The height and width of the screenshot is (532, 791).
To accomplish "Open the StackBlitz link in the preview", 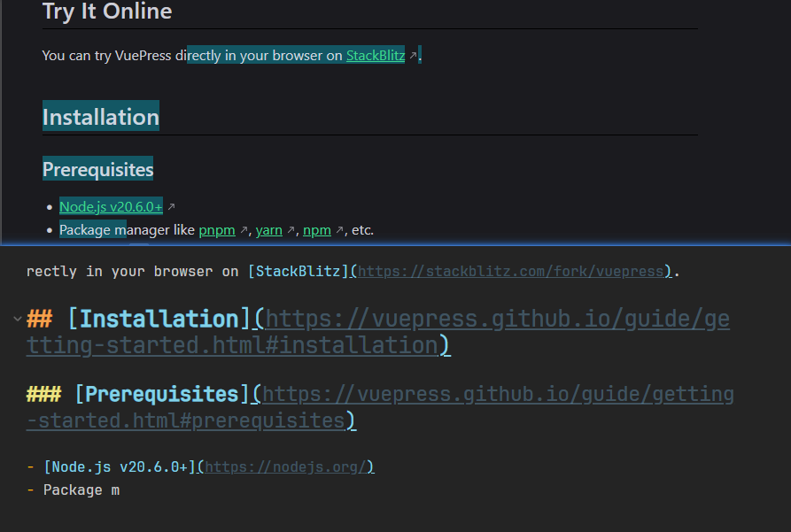I will (x=376, y=55).
